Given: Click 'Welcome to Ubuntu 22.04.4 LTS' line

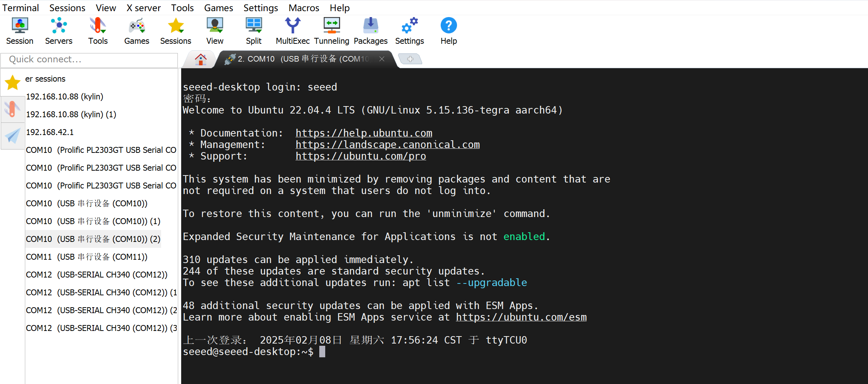Looking at the screenshot, I should 373,110.
